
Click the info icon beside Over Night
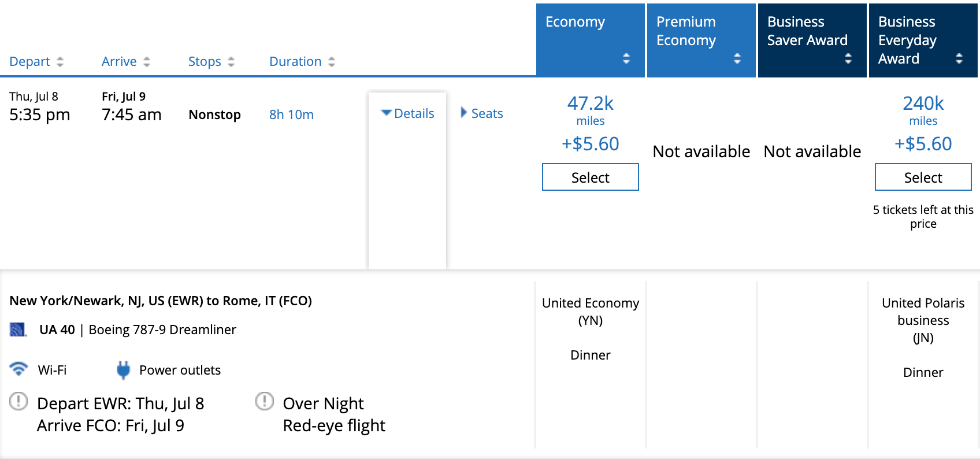[x=265, y=401]
